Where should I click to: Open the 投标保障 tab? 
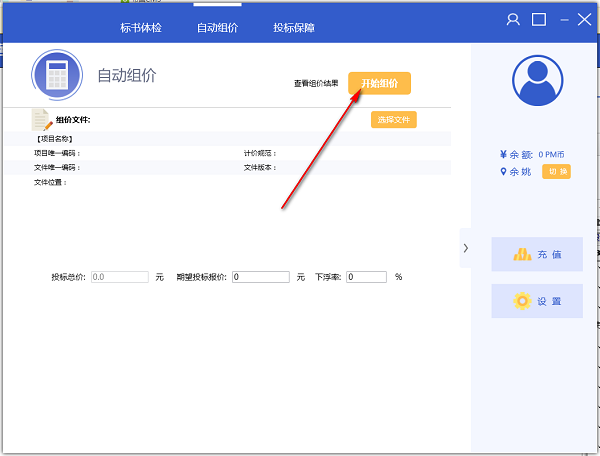[x=294, y=28]
